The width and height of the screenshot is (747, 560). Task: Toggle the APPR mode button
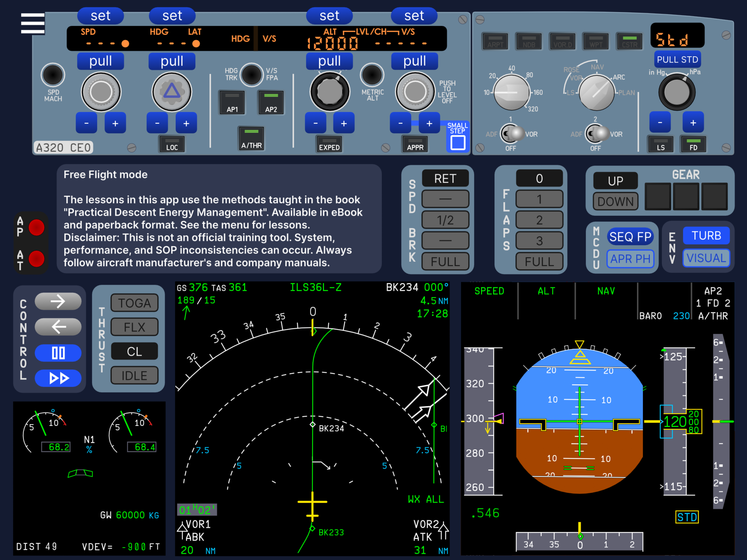pyautogui.click(x=415, y=144)
